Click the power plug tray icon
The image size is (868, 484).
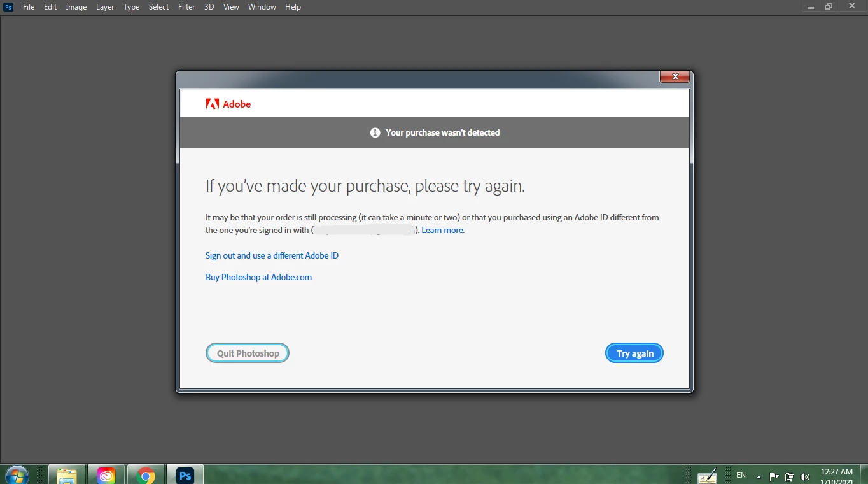tap(789, 476)
